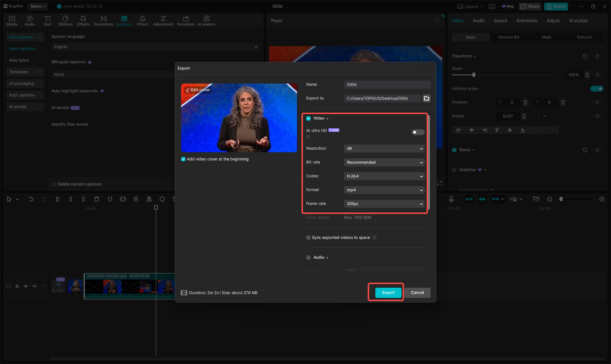This screenshot has height=364, width=611.
Task: Open the Remove BG tab
Action: pyautogui.click(x=508, y=37)
